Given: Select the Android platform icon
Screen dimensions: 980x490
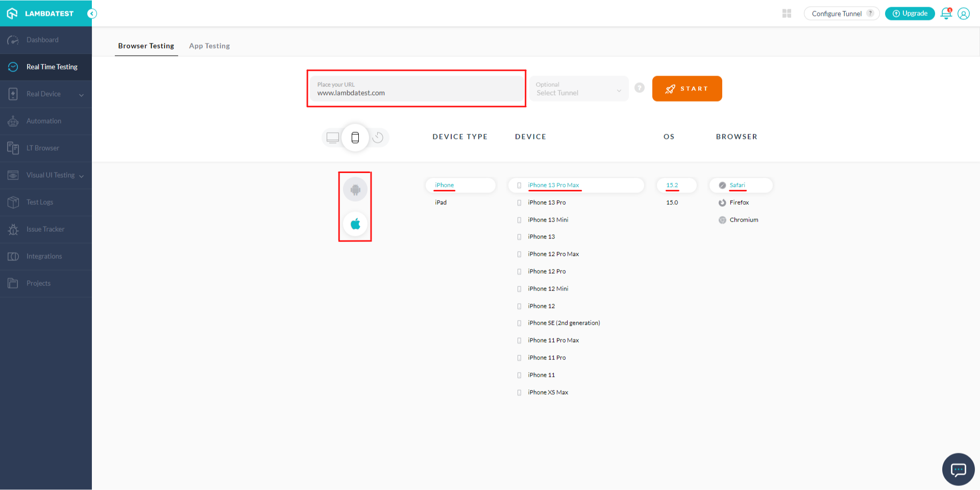Looking at the screenshot, I should tap(355, 190).
